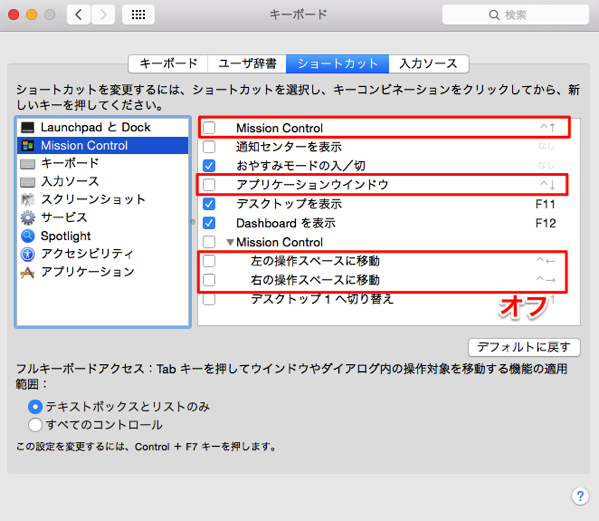The width and height of the screenshot is (599, 521).
Task: Select the アクセシビリティ row in the category list
Action: point(103,254)
